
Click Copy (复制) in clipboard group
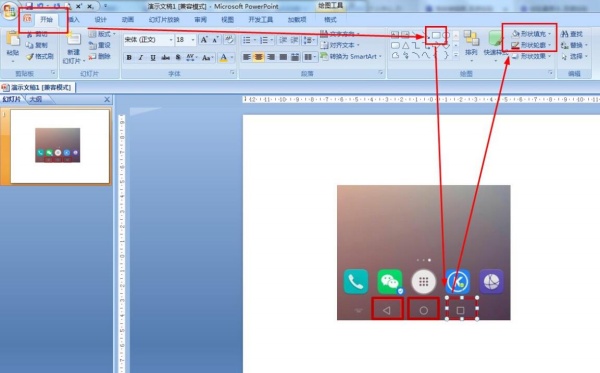37,45
